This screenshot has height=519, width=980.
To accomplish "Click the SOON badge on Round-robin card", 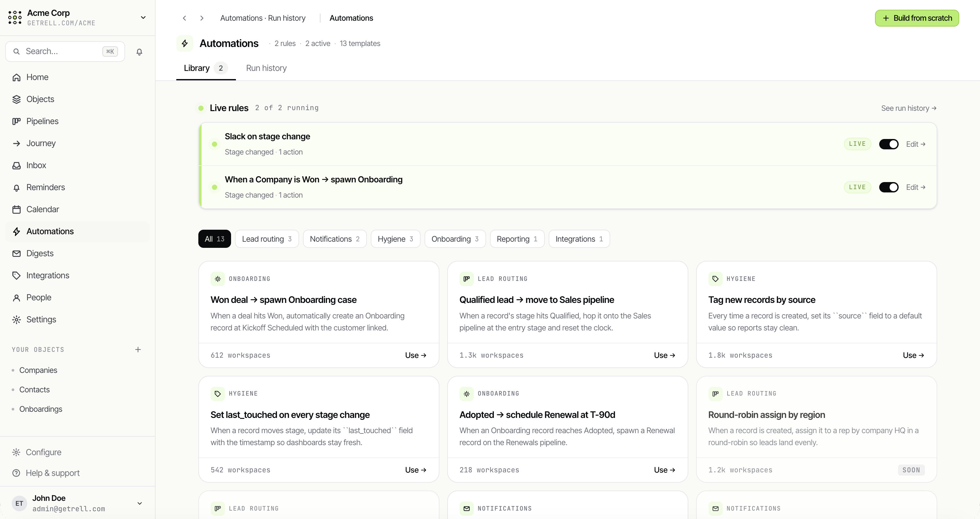I will [x=911, y=470].
